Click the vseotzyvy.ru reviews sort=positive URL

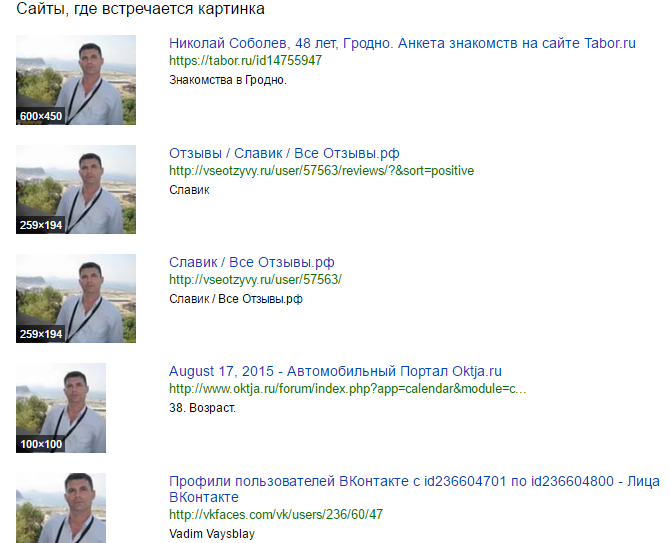tap(321, 171)
